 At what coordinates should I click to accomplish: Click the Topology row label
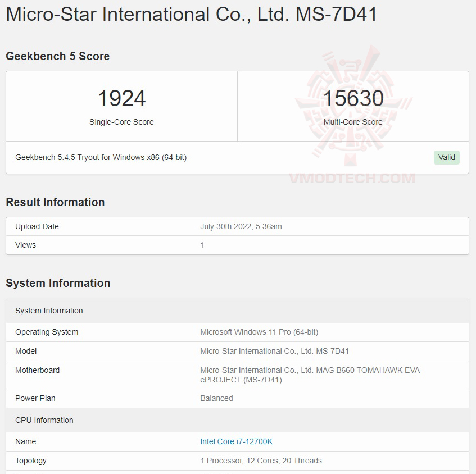[x=31, y=461]
